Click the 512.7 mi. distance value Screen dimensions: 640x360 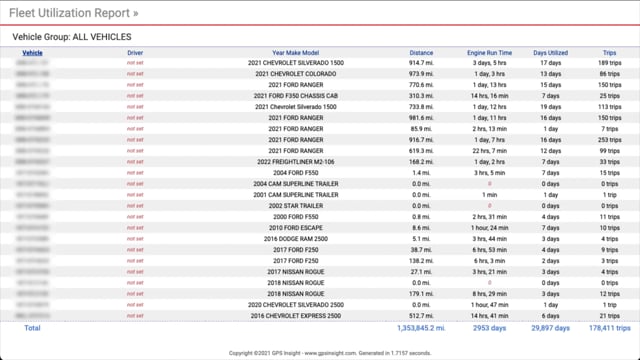(421, 316)
